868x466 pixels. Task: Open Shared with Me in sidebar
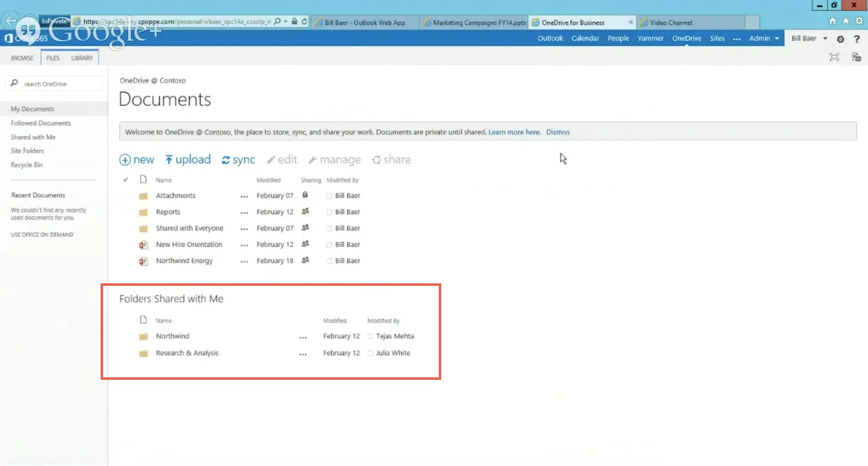[x=33, y=137]
